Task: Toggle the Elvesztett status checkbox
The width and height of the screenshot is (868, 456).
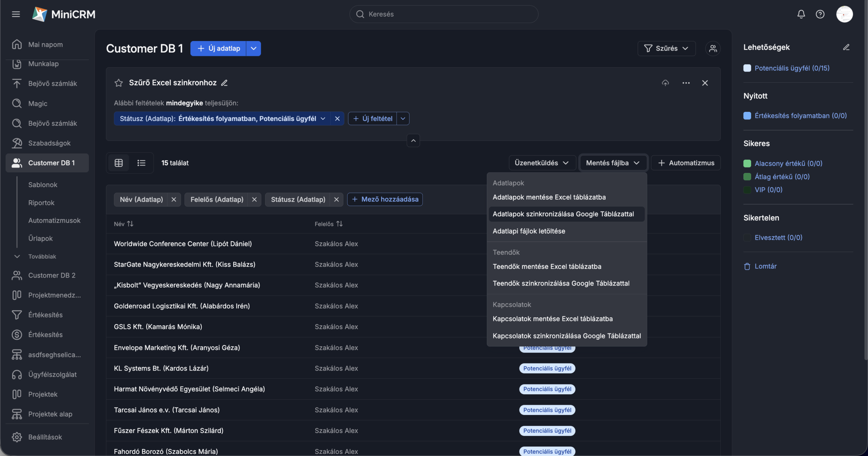Action: [747, 238]
